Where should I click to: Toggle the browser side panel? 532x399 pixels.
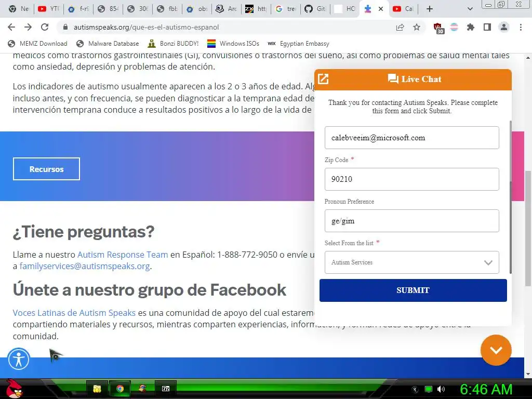click(487, 27)
